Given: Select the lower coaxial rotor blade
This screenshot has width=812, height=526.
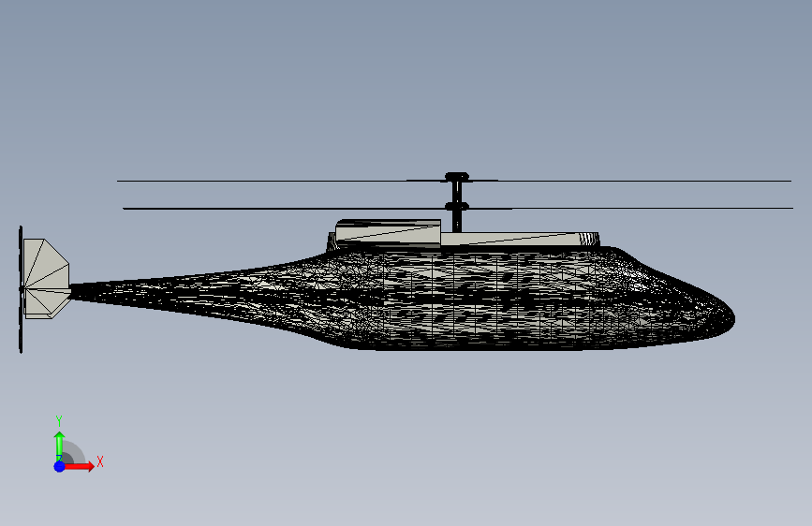Looking at the screenshot, I should tap(458, 208).
